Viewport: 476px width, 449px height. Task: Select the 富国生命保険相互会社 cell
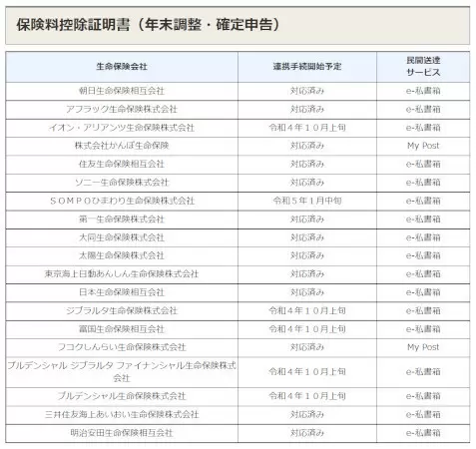click(122, 329)
